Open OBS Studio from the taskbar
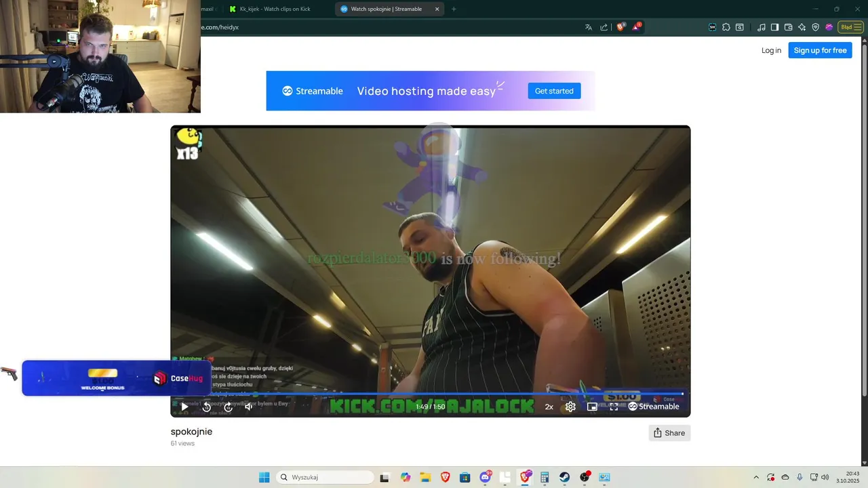The height and width of the screenshot is (488, 868). (585, 477)
